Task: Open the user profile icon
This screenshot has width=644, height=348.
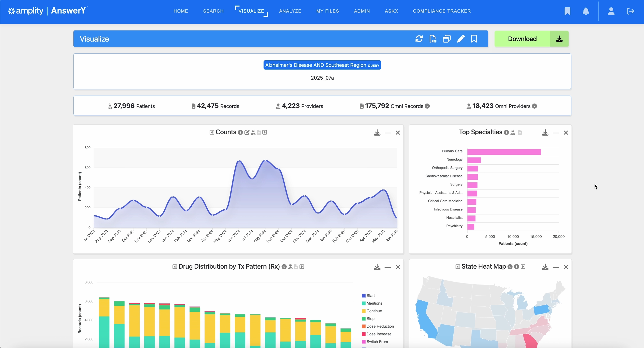Action: click(x=611, y=11)
